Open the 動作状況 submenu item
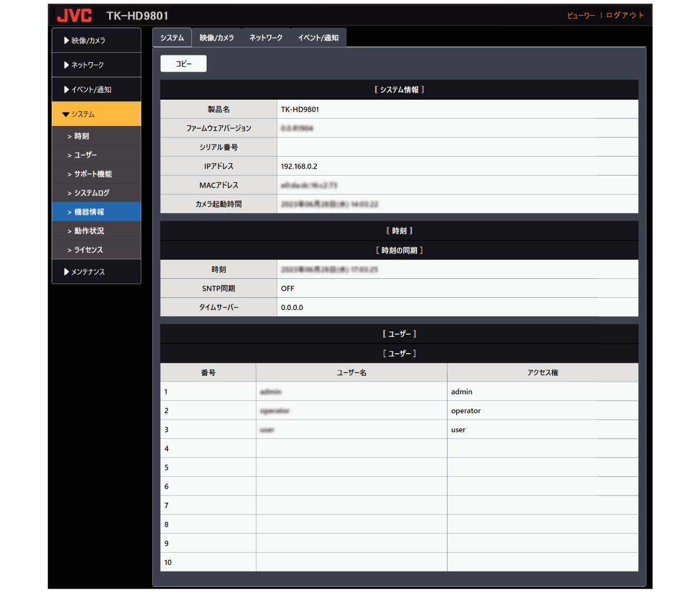Viewport: 700px width, 593px height. click(96, 231)
